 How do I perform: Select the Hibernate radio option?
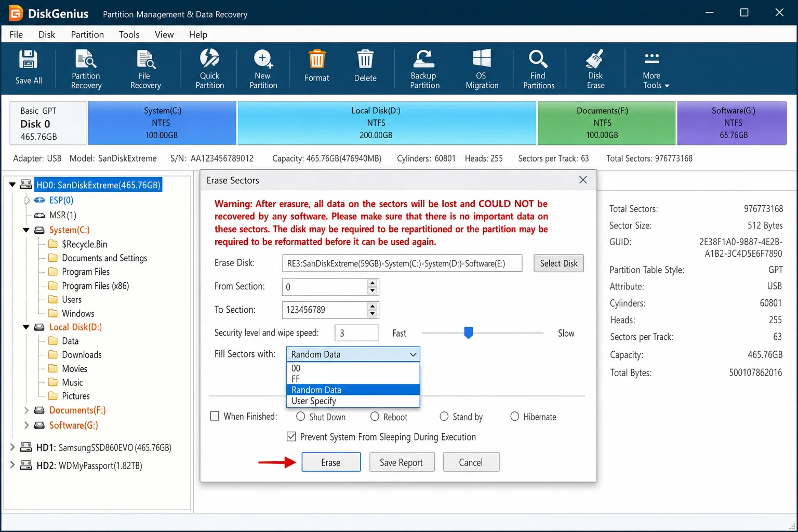tap(514, 417)
